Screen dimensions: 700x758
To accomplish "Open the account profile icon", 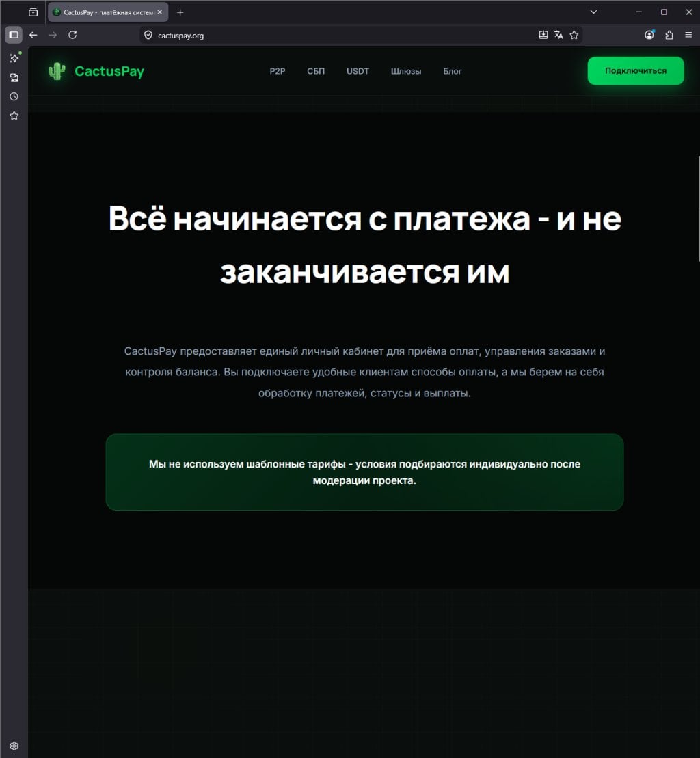I will (x=649, y=35).
